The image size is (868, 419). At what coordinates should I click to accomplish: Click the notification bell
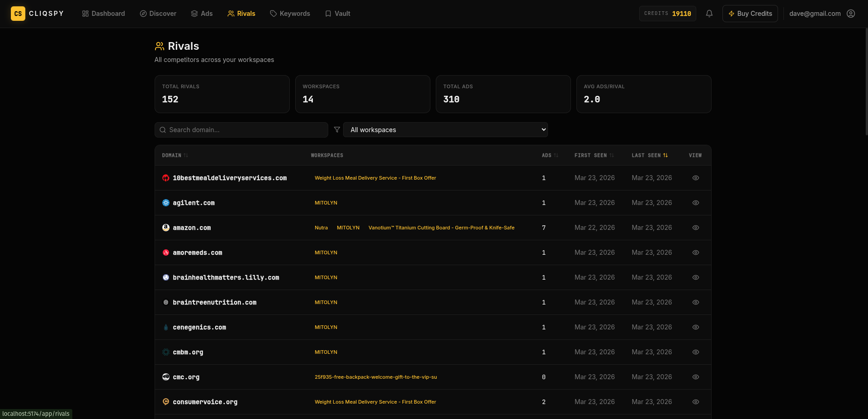coord(708,14)
